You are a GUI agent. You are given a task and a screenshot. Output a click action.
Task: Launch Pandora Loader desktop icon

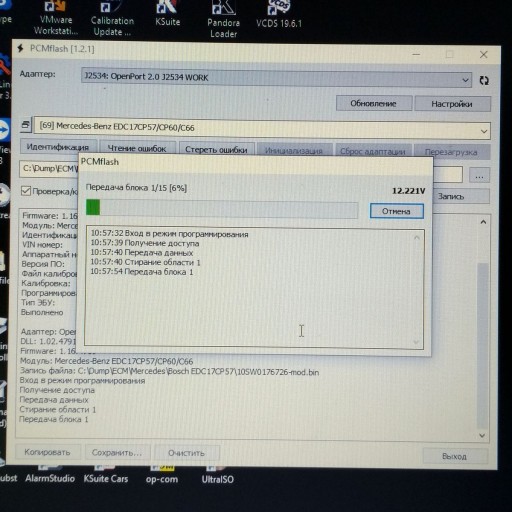click(x=223, y=19)
